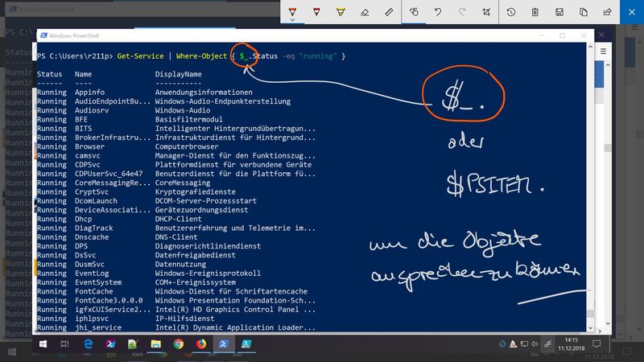Open network tray icon

coord(524,344)
